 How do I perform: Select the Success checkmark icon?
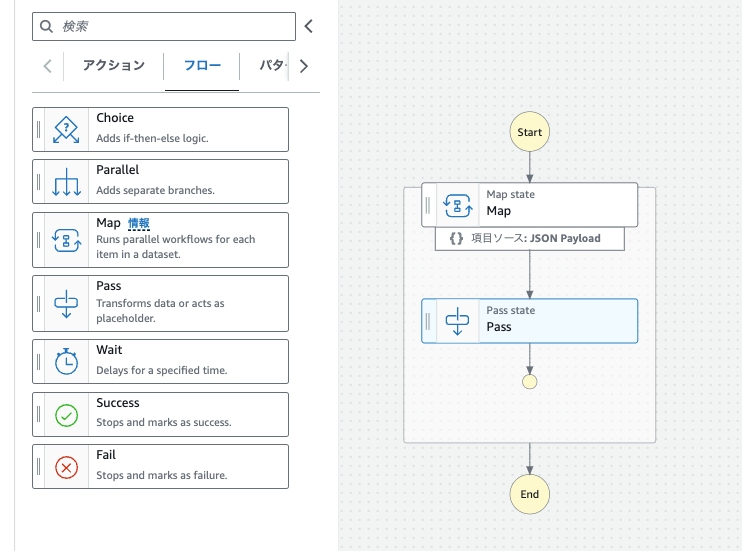coord(66,415)
